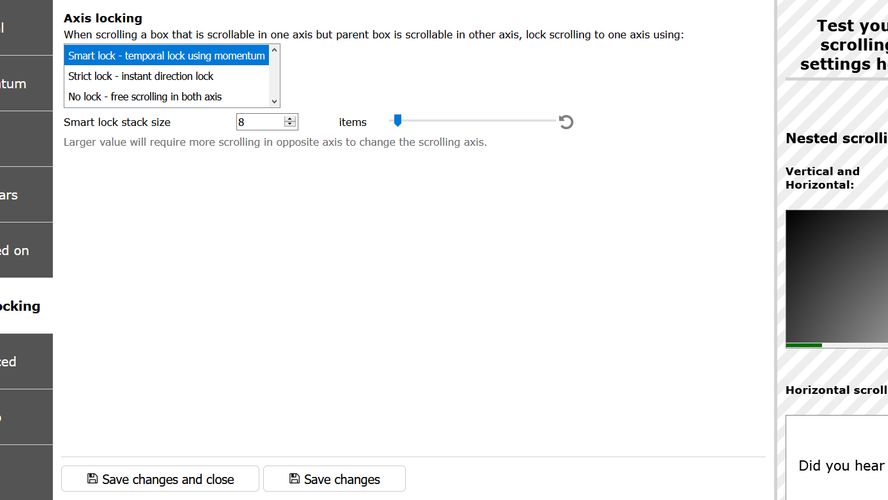
Task: Switch to the sidebar tab ending in "ed on"
Action: [x=26, y=251]
